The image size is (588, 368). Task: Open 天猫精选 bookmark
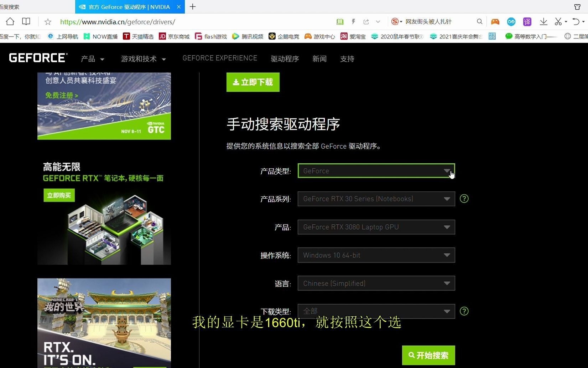click(x=138, y=36)
